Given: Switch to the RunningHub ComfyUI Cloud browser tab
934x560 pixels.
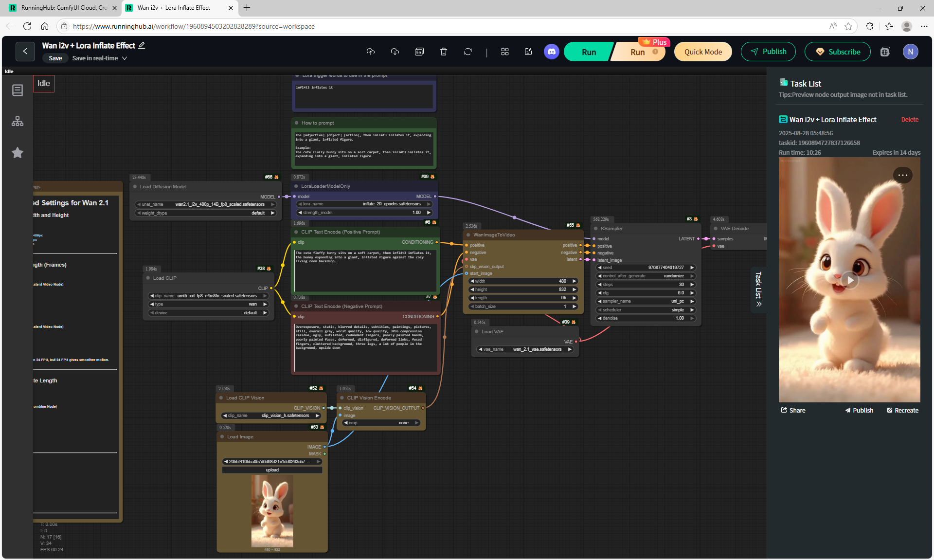Looking at the screenshot, I should pyautogui.click(x=63, y=8).
